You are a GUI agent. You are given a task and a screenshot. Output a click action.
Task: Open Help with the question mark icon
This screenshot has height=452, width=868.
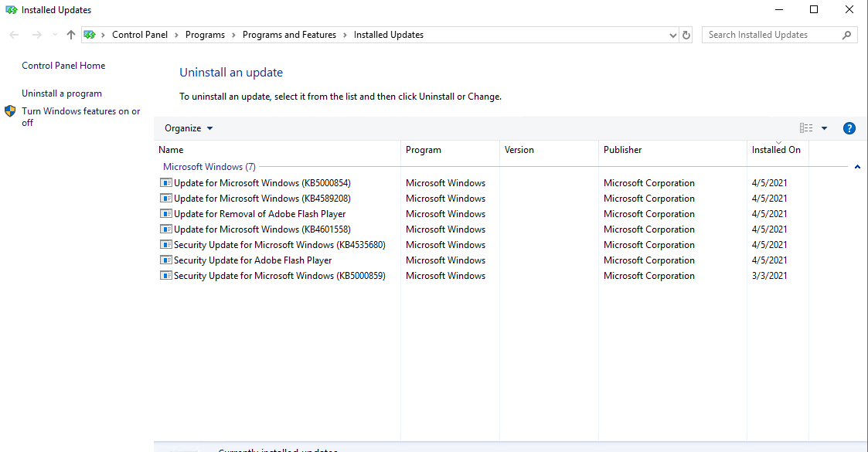click(849, 128)
